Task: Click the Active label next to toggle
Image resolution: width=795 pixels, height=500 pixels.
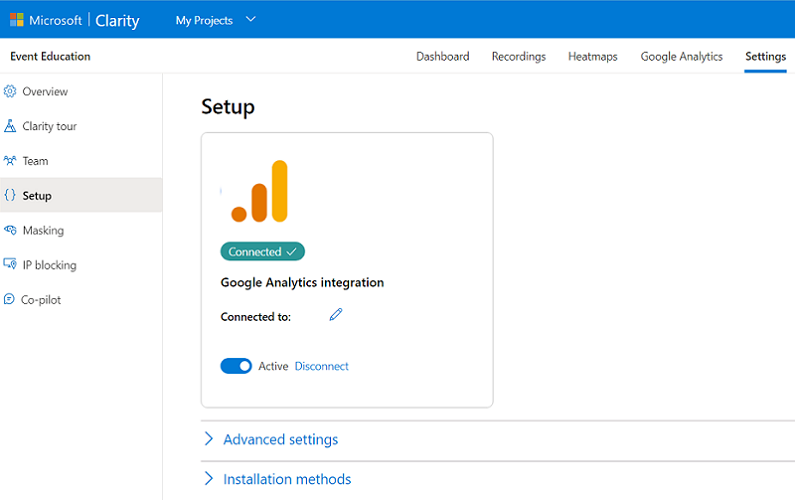Action: (x=273, y=366)
